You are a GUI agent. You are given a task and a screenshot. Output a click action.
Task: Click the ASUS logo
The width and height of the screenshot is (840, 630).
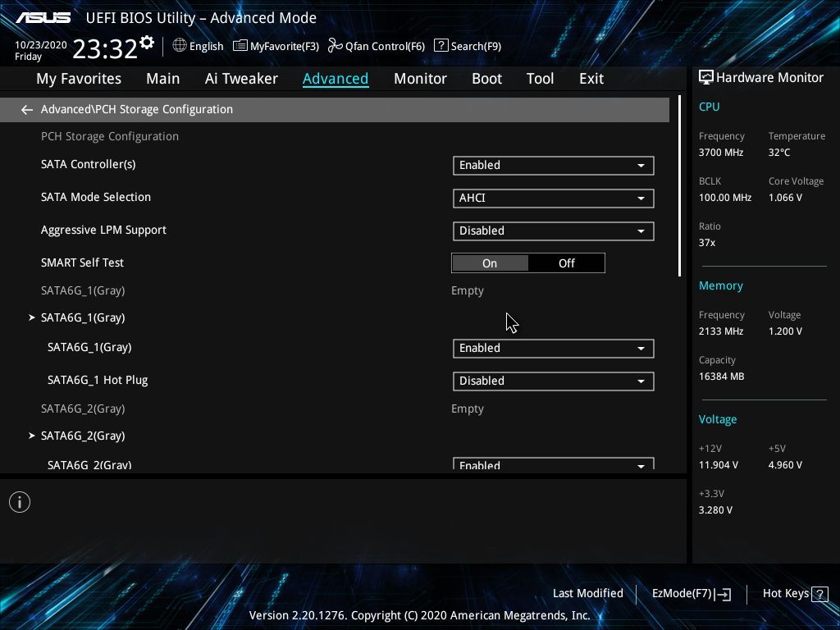(x=43, y=18)
